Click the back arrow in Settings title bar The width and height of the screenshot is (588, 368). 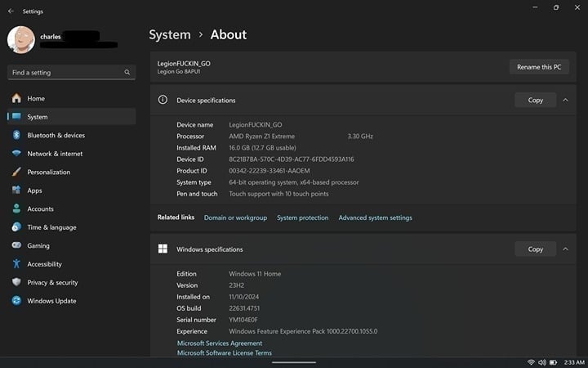11,11
